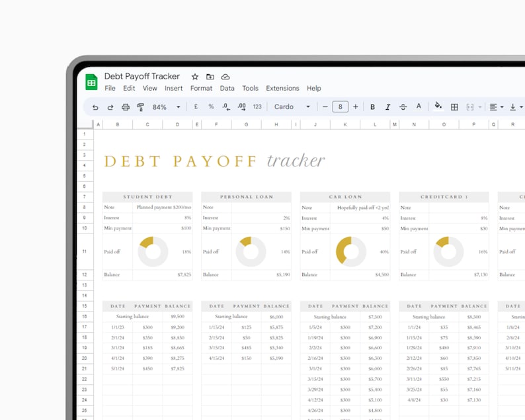Decrease font size with minus button
Image resolution: width=525 pixels, height=420 pixels.
[325, 107]
